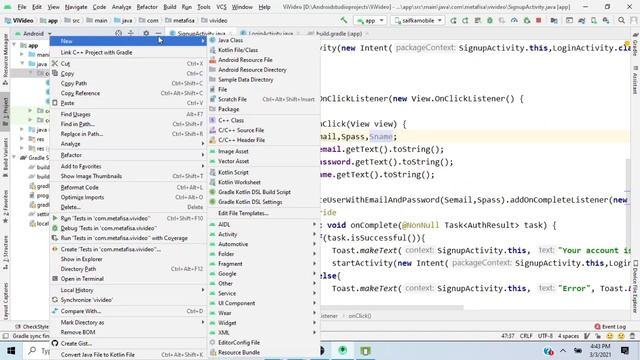Select Optimize Imports
640x360 pixels.
pos(128,197)
